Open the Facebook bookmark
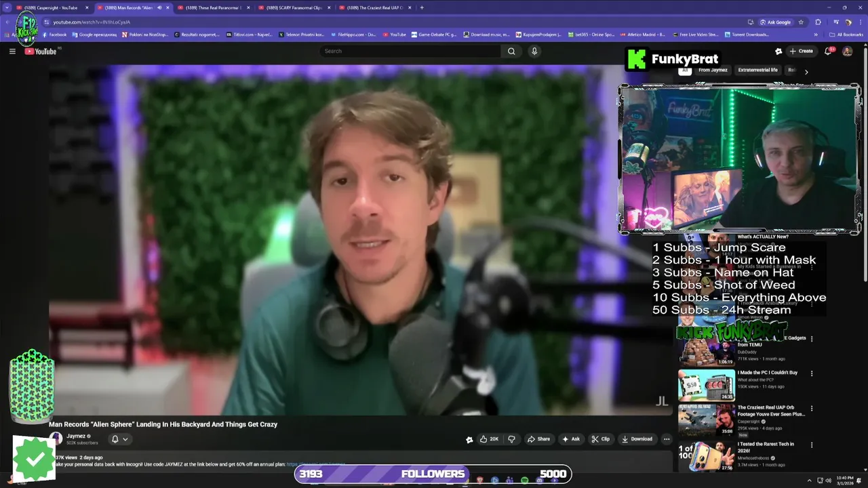 54,35
